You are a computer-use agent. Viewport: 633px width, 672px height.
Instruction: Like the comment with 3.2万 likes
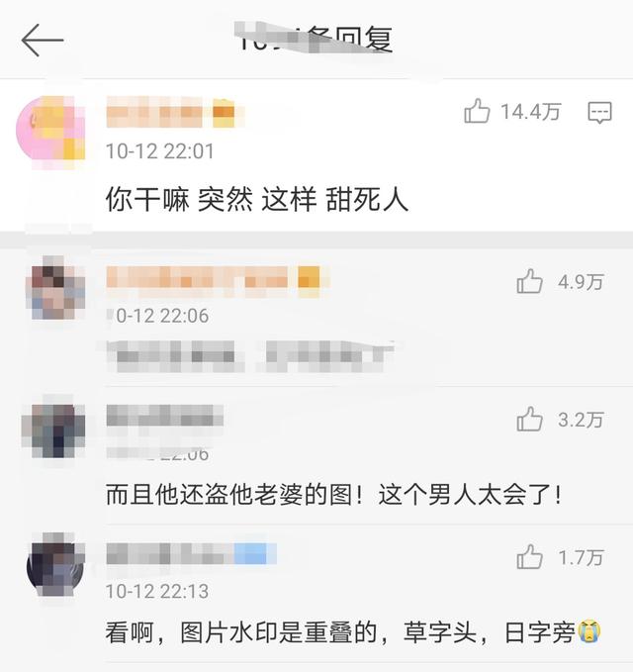point(530,419)
